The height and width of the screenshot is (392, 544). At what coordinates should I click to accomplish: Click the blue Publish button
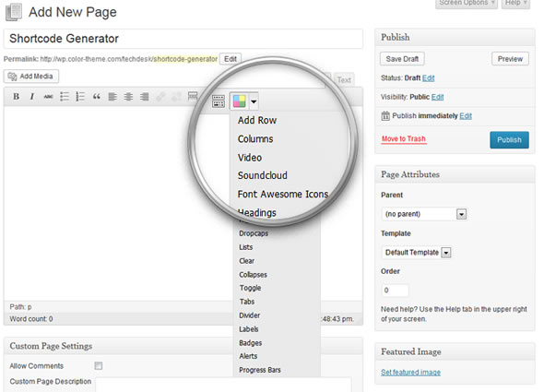coord(509,140)
